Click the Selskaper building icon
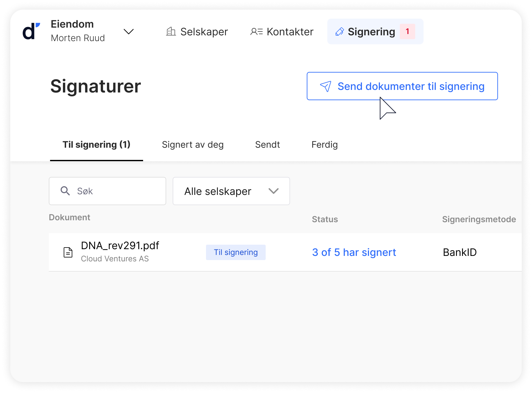The height and width of the screenshot is (393, 532). 171,31
